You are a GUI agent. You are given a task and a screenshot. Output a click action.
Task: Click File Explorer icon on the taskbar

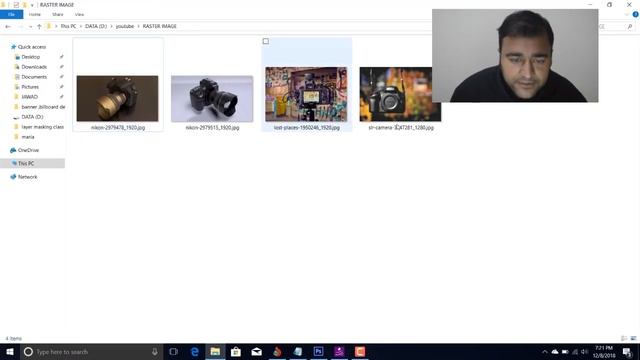pos(215,351)
